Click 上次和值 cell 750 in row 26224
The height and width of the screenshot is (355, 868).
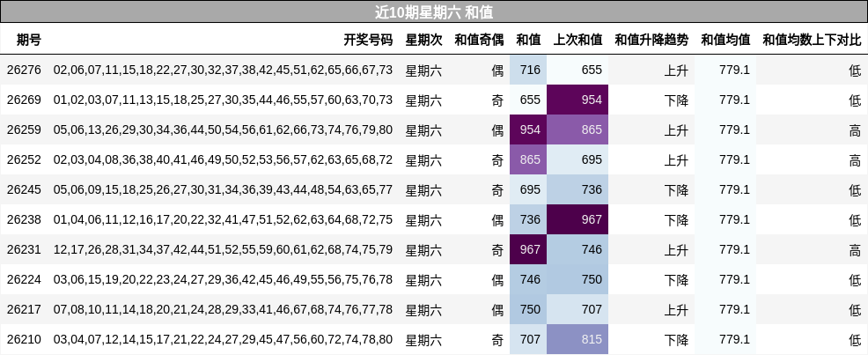577,279
